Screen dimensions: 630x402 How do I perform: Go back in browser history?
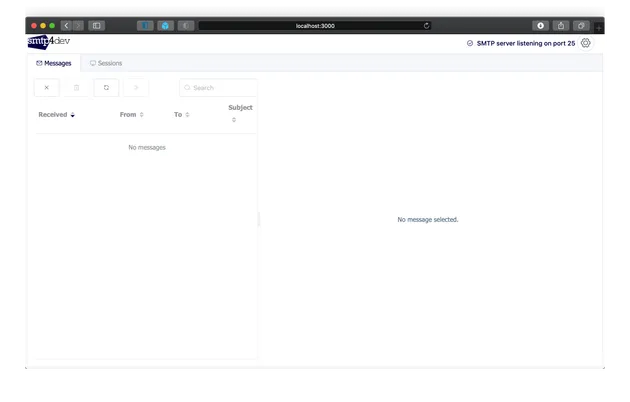click(x=67, y=26)
